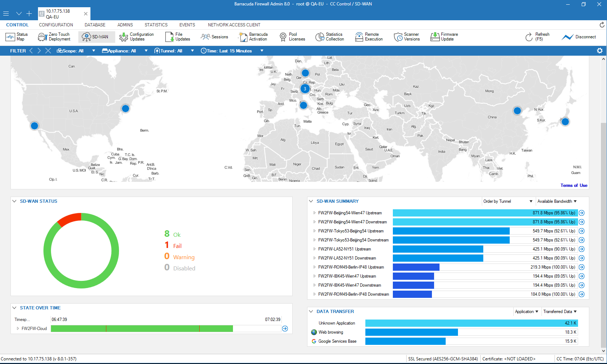The width and height of the screenshot is (607, 364).
Task: Switch to the STATISTICS tab
Action: point(156,25)
